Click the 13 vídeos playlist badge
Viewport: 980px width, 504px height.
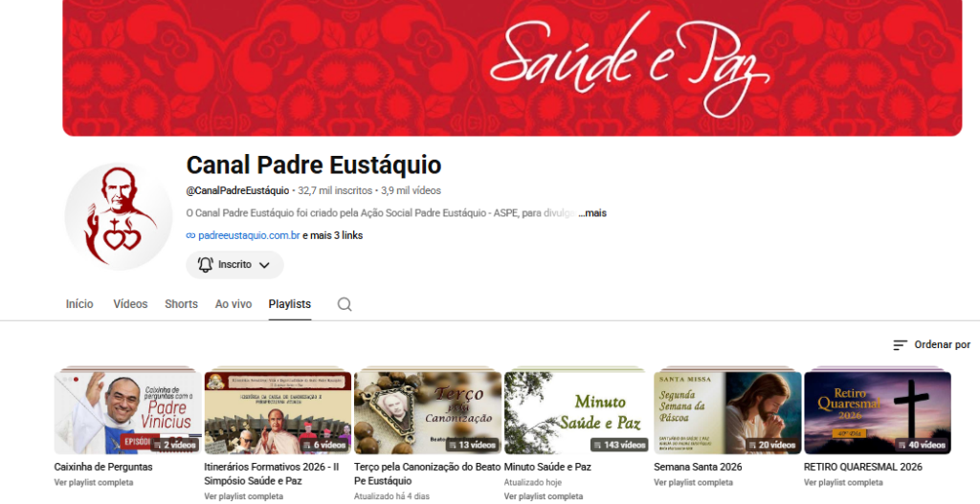tap(472, 445)
